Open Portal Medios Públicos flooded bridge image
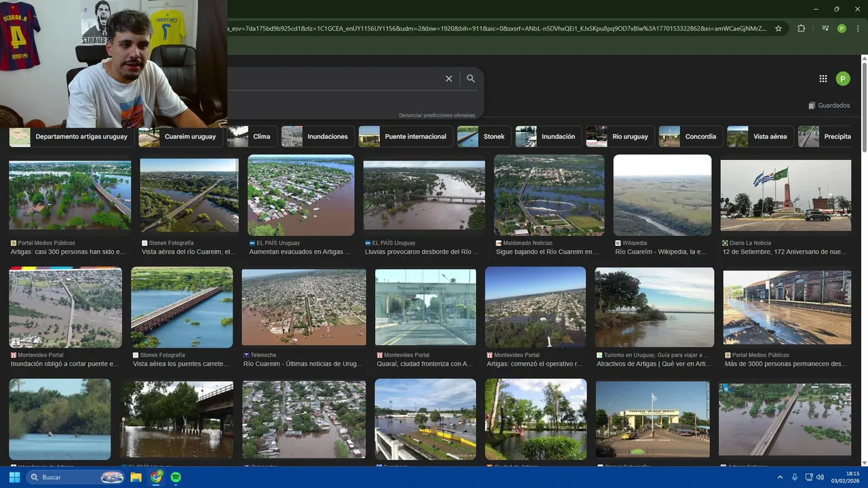Screen dimensions: 868x488 tap(70, 195)
